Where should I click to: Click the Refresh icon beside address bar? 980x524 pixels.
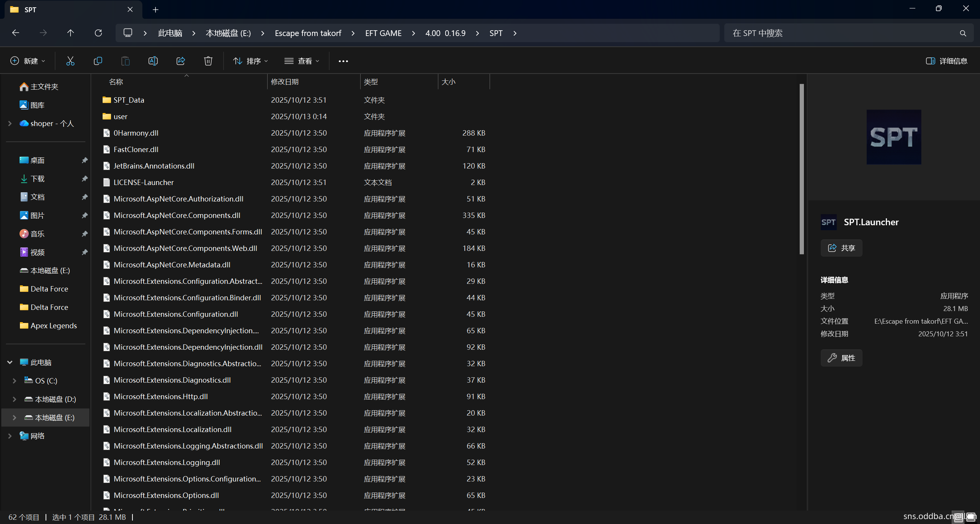click(98, 33)
